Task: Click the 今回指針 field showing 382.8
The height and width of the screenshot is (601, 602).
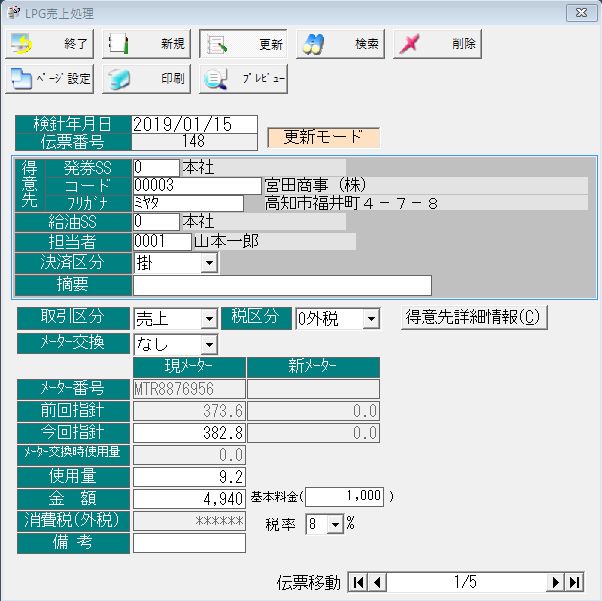Action: coord(189,433)
